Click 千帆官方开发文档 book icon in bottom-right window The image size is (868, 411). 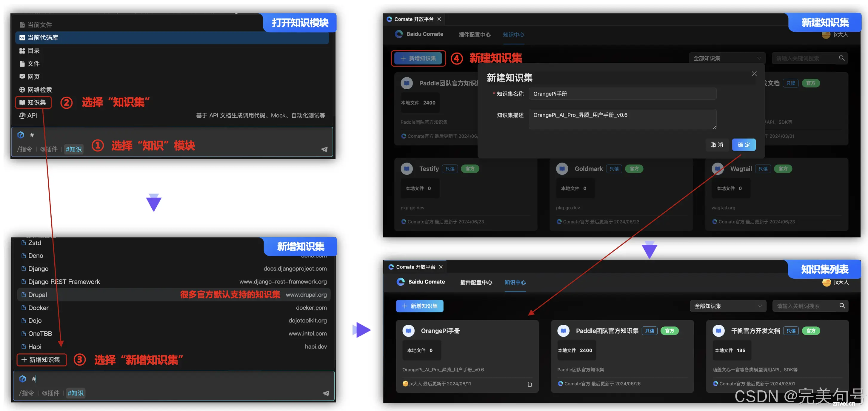point(718,331)
